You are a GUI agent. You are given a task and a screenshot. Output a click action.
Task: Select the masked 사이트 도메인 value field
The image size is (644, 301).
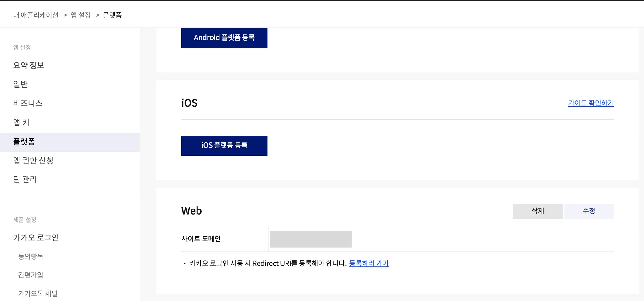click(311, 239)
